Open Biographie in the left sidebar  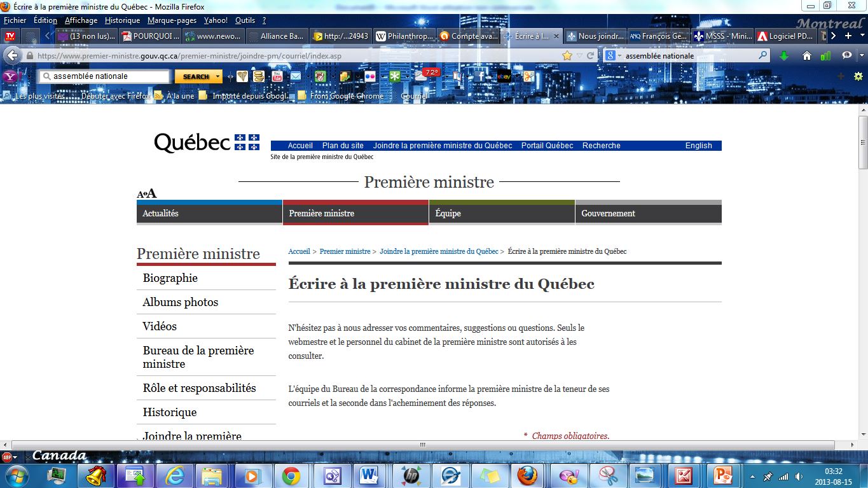pos(170,278)
